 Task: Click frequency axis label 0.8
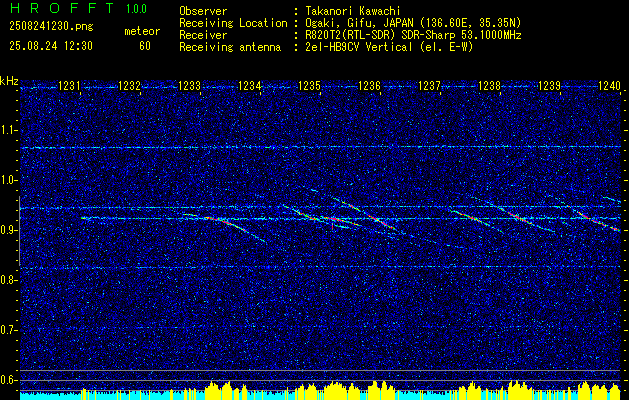[9, 280]
